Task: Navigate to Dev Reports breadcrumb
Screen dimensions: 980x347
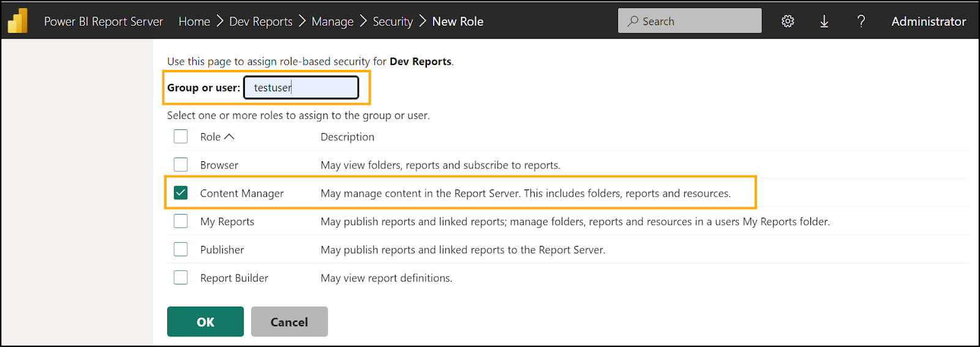Action: pyautogui.click(x=261, y=21)
